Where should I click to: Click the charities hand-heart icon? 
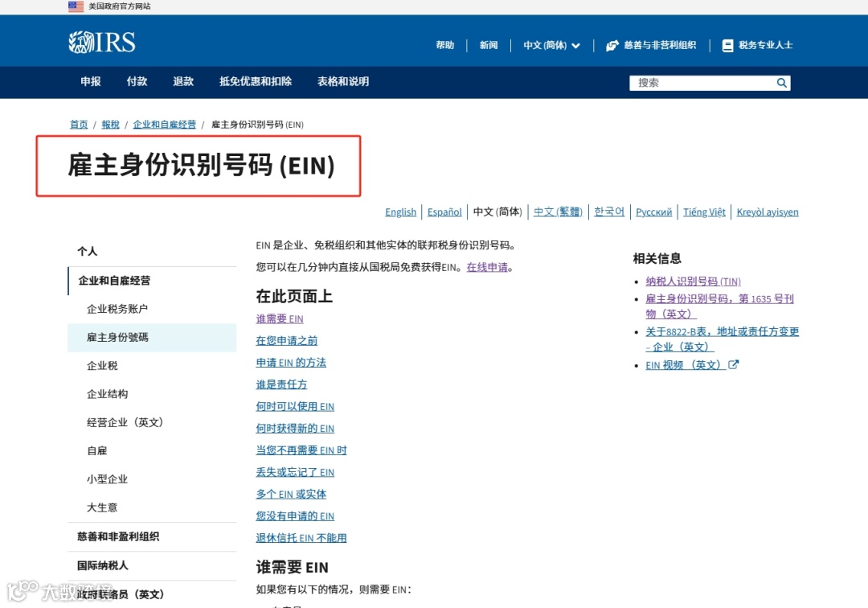pyautogui.click(x=612, y=45)
